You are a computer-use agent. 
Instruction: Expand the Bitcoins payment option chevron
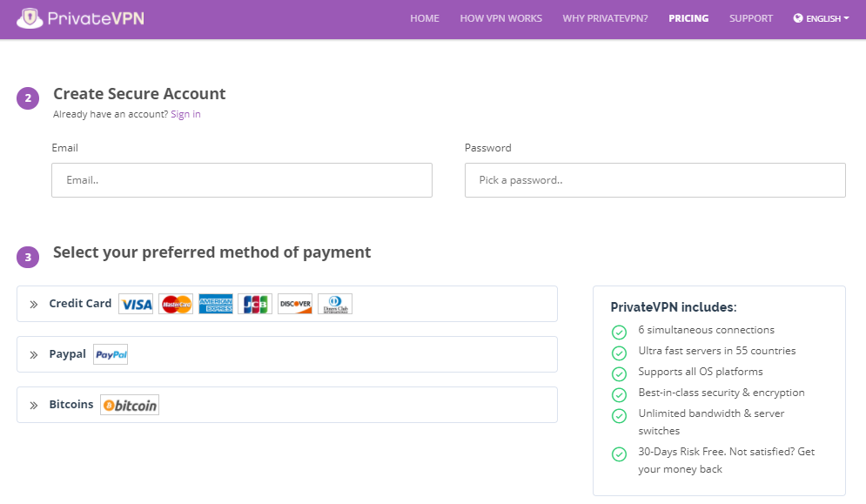34,406
